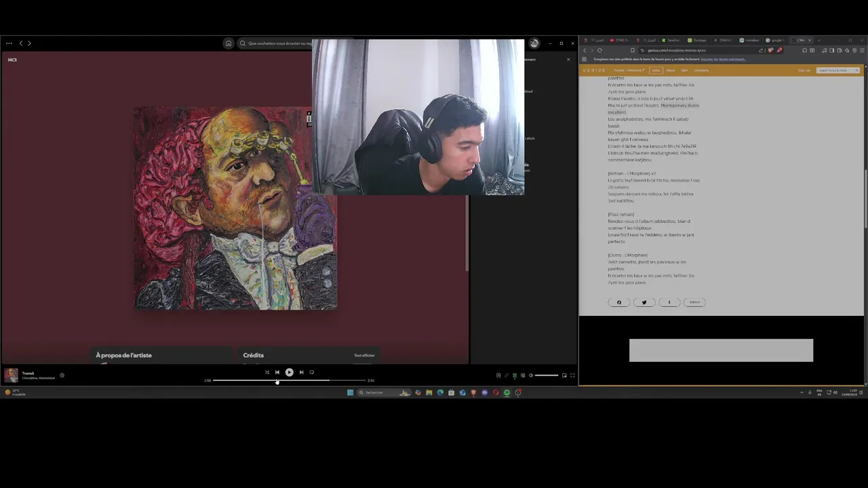Screen dimensions: 868x488
Task: Open the Tromsö album artwork
Action: [x=235, y=207]
